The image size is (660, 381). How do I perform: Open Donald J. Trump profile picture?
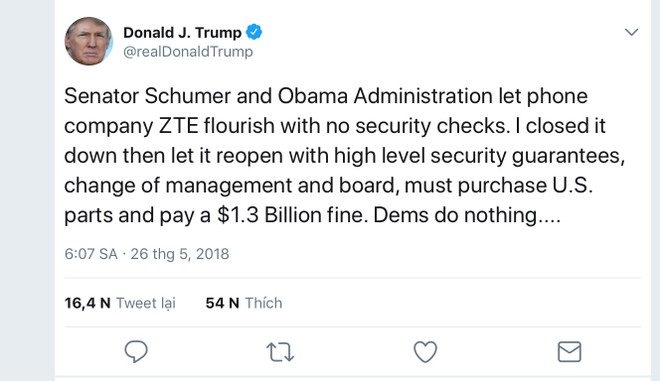tap(88, 41)
